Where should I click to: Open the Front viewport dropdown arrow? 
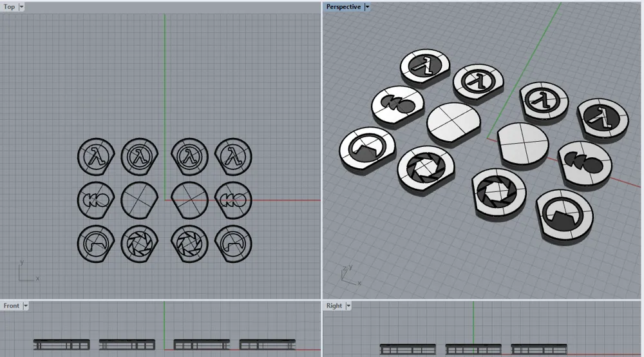[26, 305]
